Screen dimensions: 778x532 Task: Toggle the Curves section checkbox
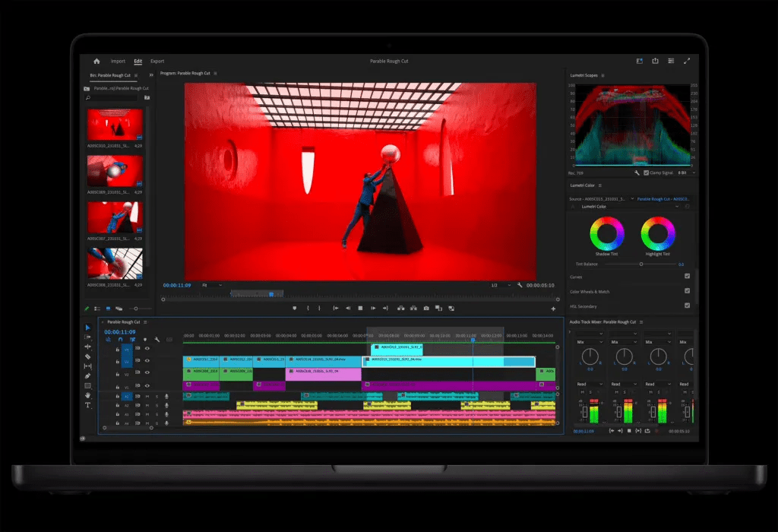coord(687,276)
